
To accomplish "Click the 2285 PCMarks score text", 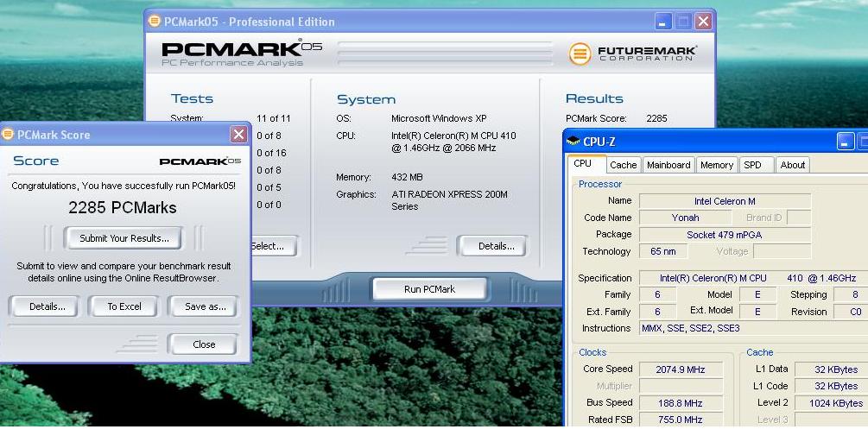I will 123,207.
